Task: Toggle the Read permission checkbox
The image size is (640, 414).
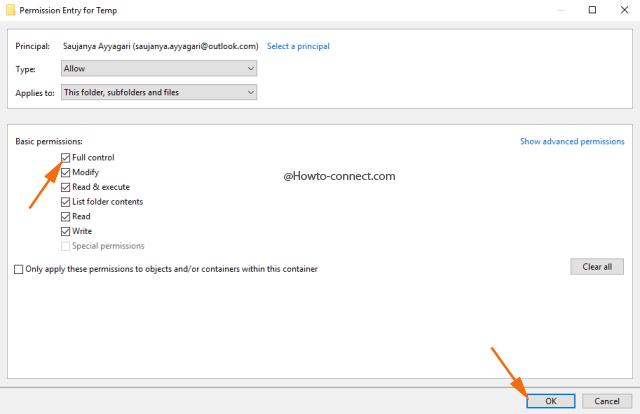Action: [66, 216]
